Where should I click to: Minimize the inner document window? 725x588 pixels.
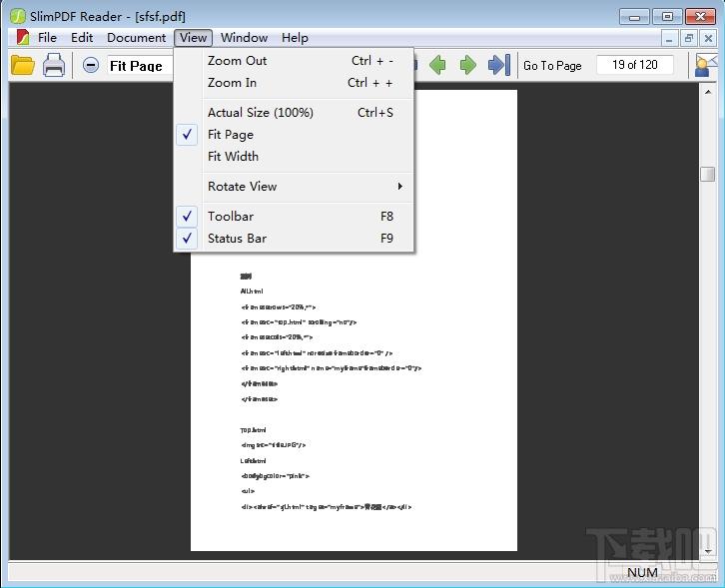[x=669, y=38]
